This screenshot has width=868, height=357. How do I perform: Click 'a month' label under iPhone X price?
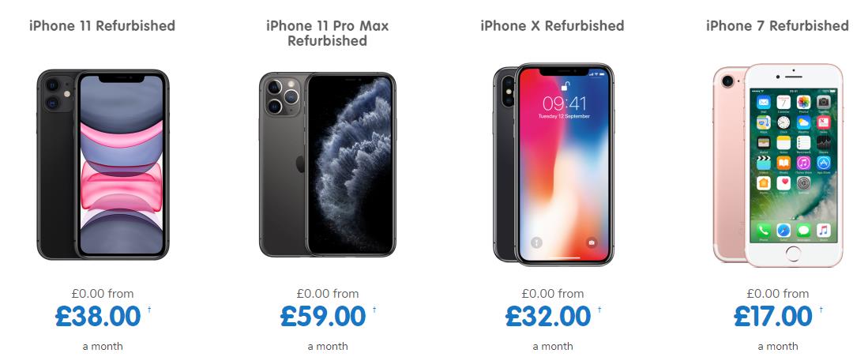pos(553,347)
